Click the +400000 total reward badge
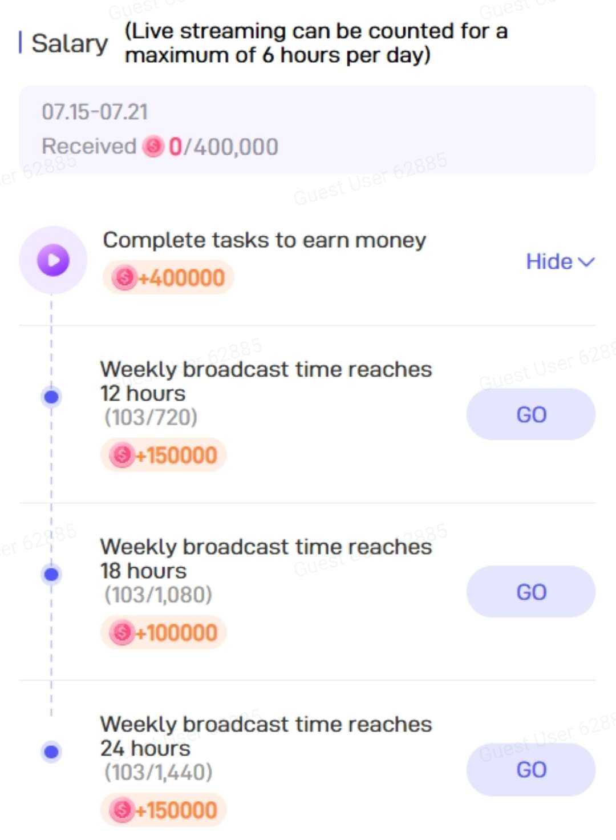 168,278
